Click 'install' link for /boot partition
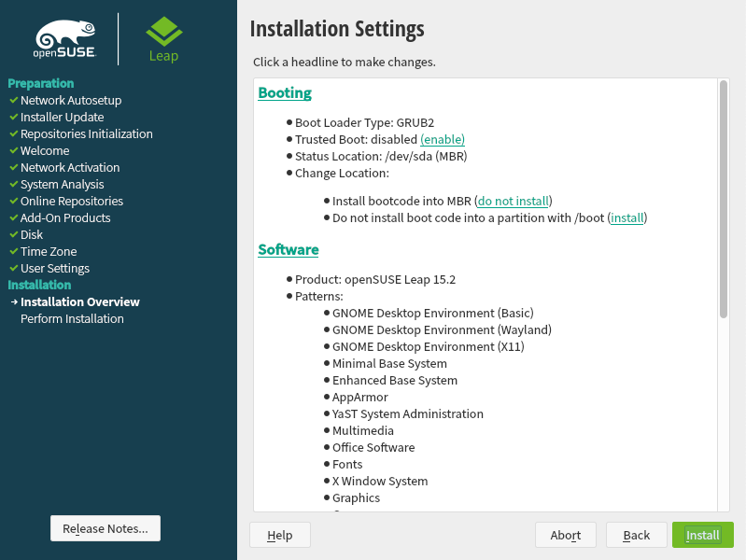 pyautogui.click(x=627, y=217)
